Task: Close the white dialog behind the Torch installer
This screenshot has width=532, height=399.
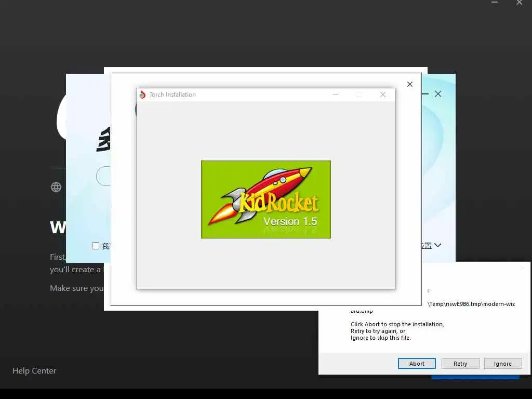Action: pyautogui.click(x=410, y=84)
